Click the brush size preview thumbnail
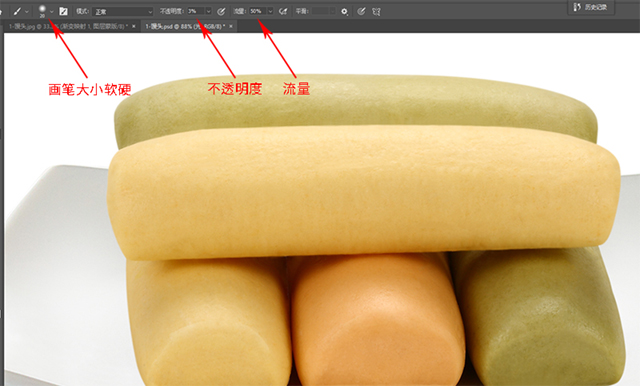 [x=42, y=11]
